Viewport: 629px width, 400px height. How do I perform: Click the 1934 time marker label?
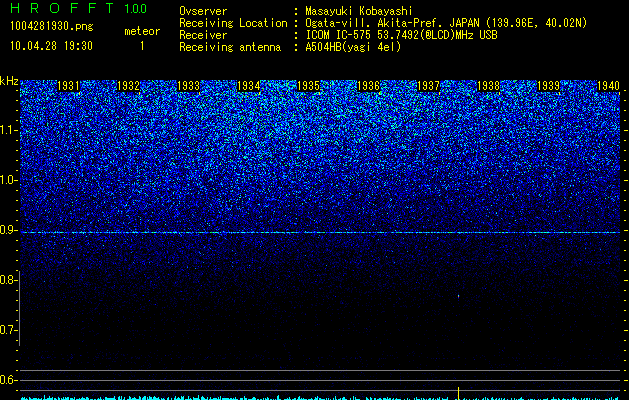coord(249,86)
